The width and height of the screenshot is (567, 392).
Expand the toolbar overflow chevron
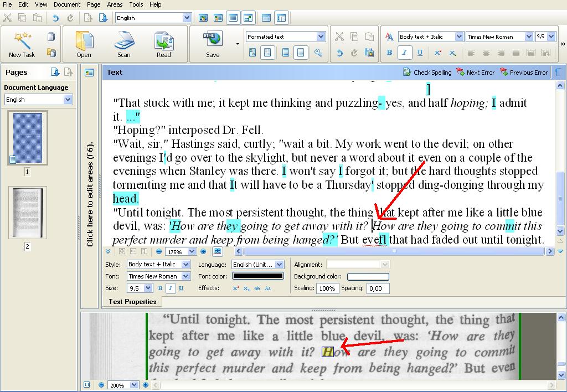pos(563,44)
